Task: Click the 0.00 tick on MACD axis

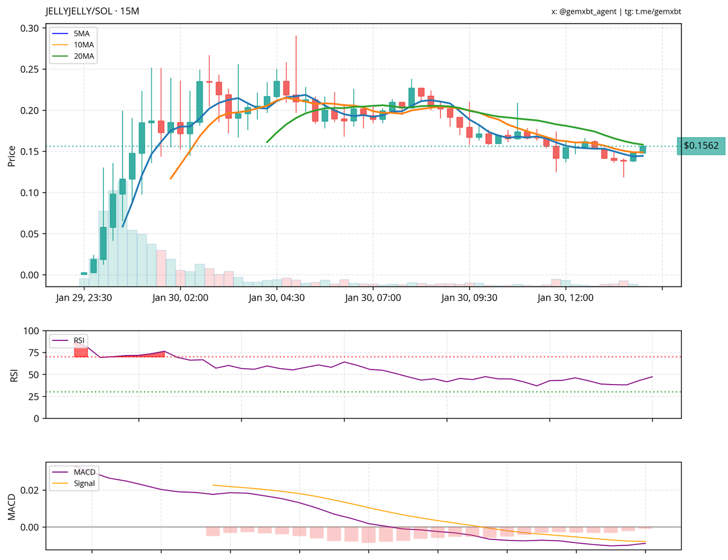Action: (30, 527)
